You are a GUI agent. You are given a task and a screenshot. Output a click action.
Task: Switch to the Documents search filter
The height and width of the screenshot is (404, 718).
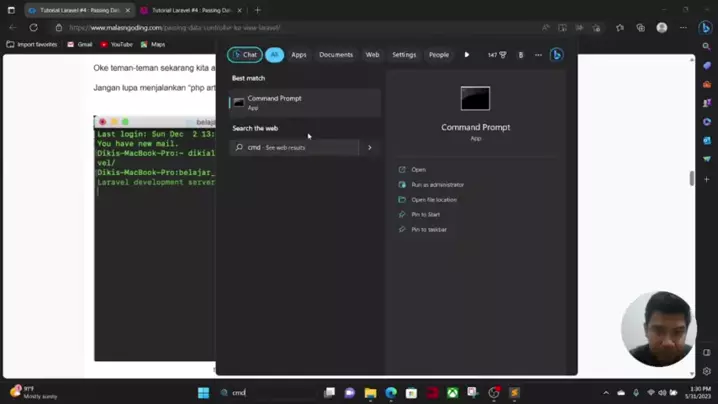point(335,55)
